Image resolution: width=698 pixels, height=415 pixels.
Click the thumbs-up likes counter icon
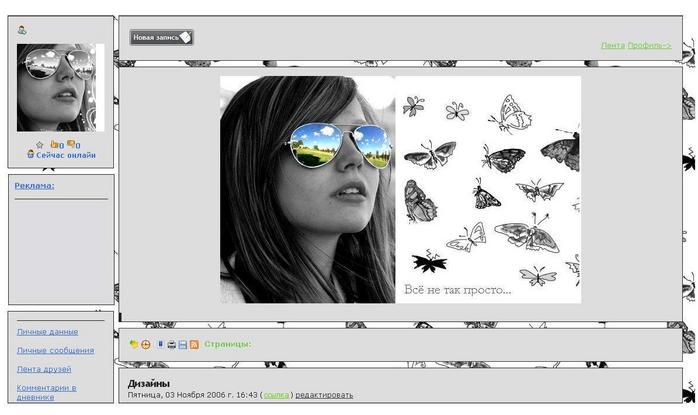pos(54,145)
